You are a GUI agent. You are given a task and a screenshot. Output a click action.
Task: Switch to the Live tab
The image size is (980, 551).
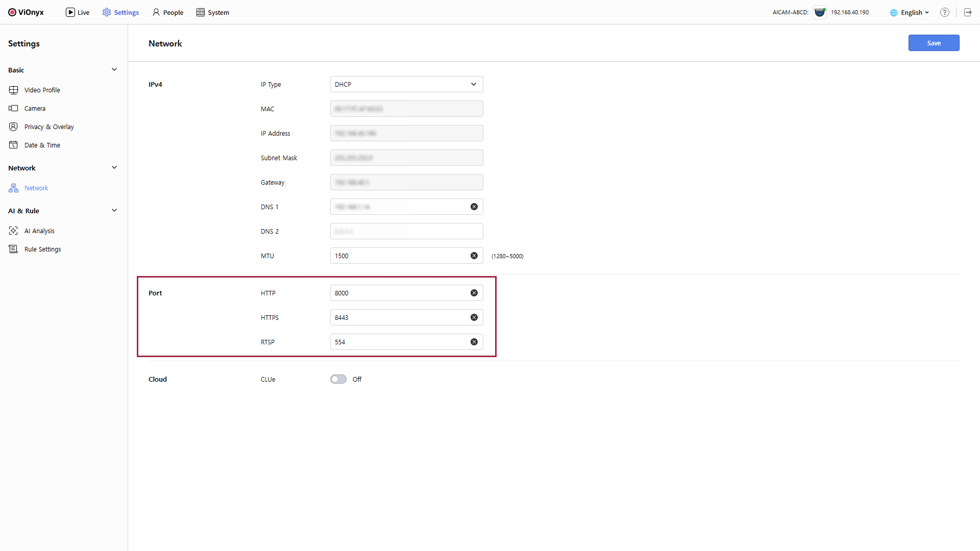coord(78,12)
